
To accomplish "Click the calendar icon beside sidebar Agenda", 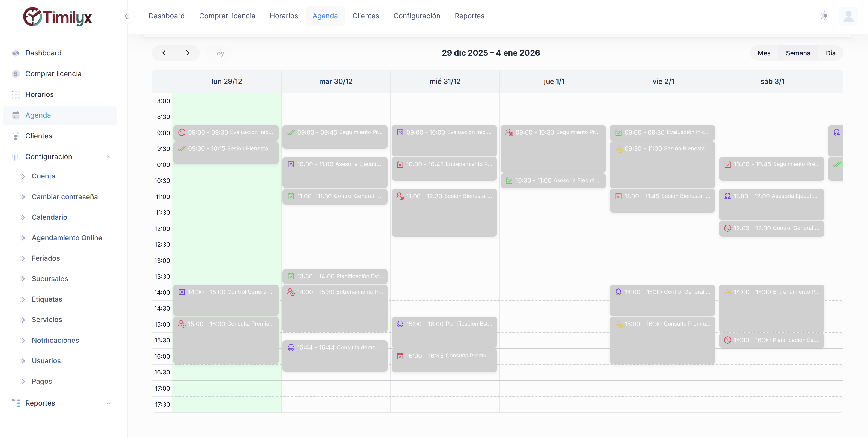I will point(16,115).
